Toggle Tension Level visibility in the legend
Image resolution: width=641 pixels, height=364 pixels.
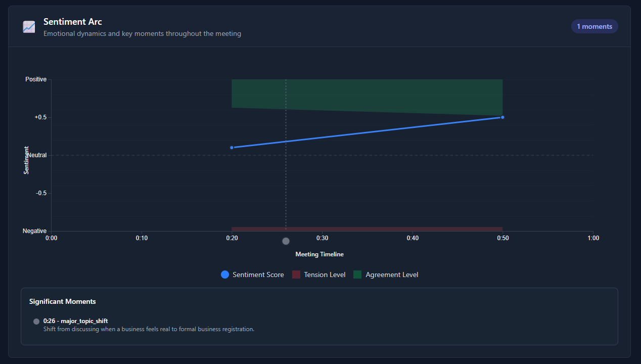(319, 275)
